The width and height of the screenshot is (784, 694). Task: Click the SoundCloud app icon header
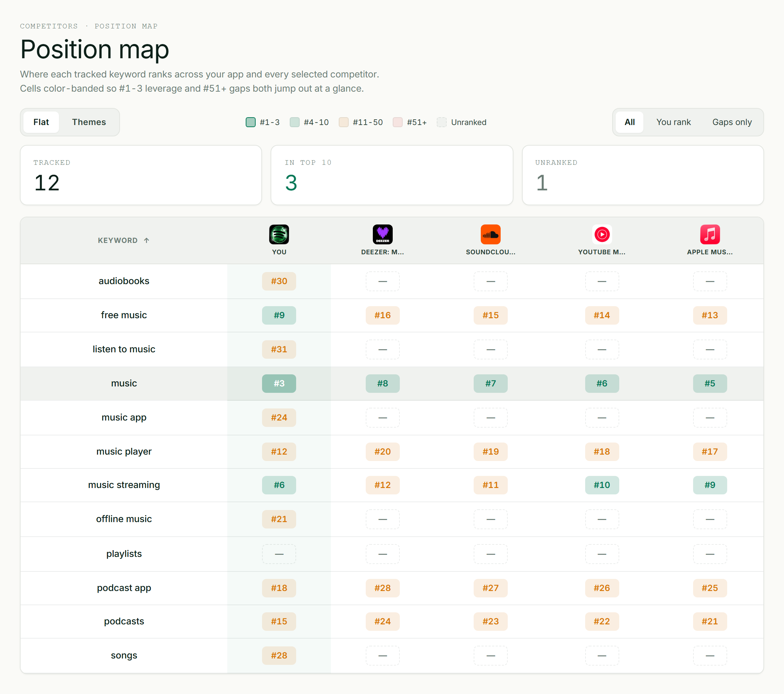tap(491, 234)
